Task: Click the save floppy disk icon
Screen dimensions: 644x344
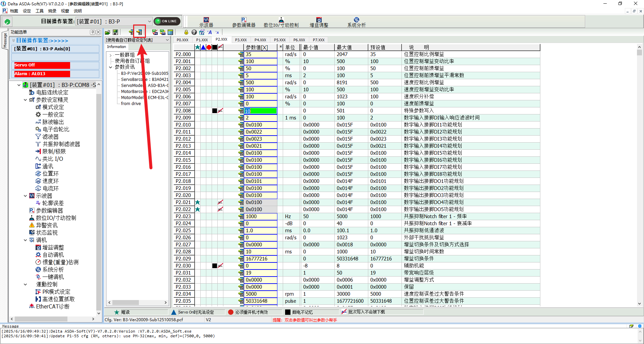Action: (x=115, y=32)
